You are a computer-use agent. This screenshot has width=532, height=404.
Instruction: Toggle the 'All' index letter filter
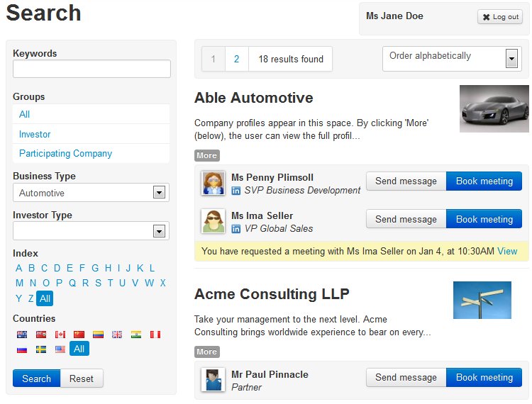pyautogui.click(x=45, y=298)
